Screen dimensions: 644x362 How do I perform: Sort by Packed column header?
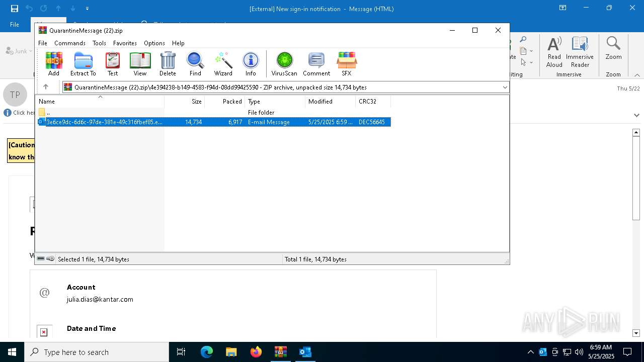tap(225, 101)
